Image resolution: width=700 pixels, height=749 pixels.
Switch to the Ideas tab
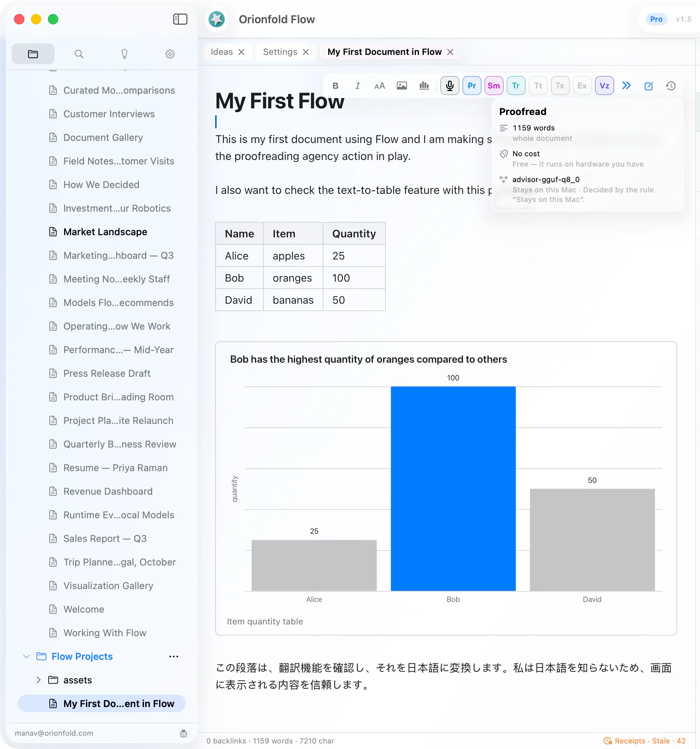click(x=221, y=52)
